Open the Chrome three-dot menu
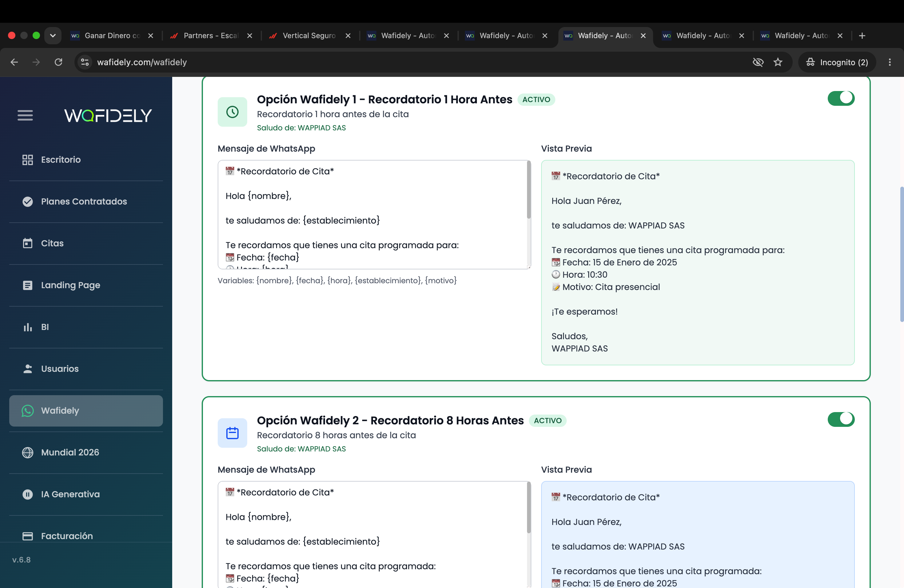The image size is (904, 588). pos(889,62)
